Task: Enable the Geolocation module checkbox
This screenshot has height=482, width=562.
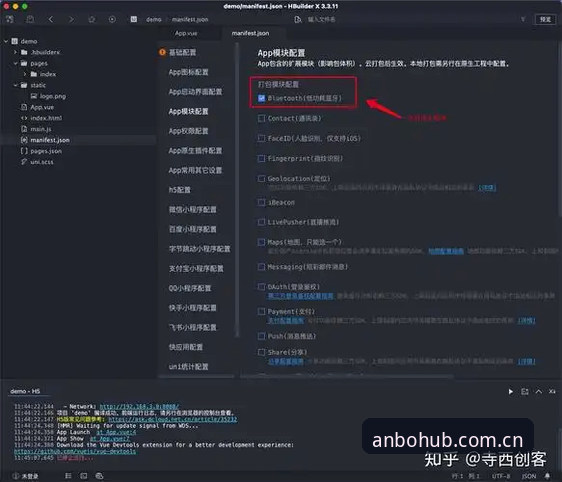Action: click(261, 178)
